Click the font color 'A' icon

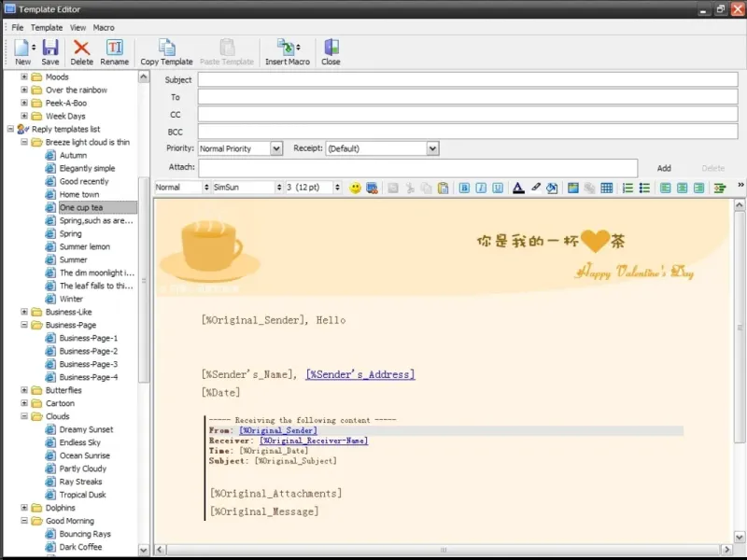(x=518, y=188)
